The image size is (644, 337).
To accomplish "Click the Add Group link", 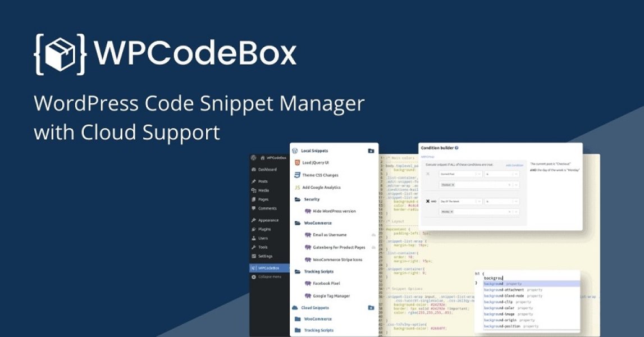I will tap(427, 156).
